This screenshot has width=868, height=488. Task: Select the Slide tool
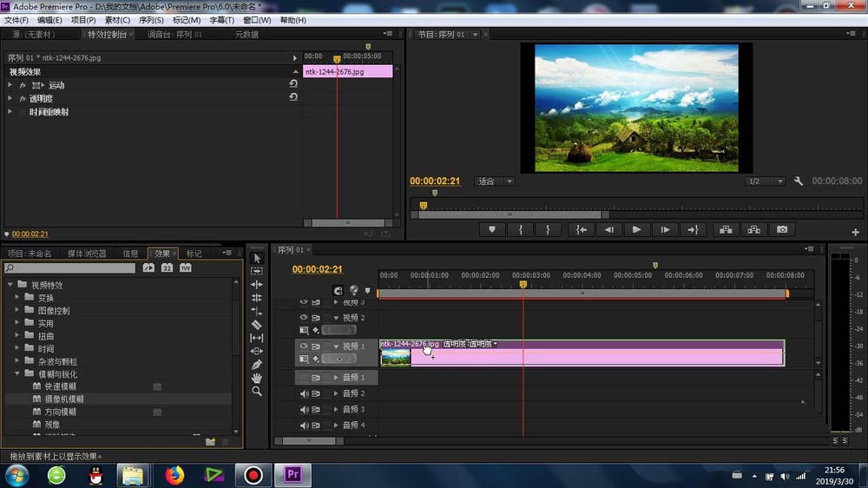(257, 351)
